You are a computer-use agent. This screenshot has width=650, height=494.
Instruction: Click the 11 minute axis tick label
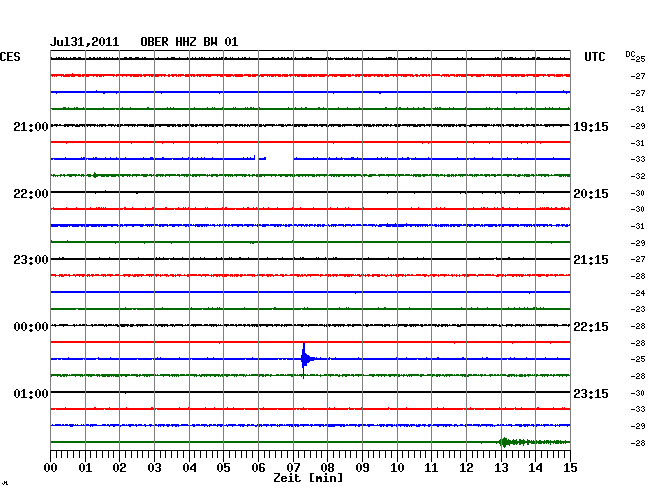tap(431, 468)
